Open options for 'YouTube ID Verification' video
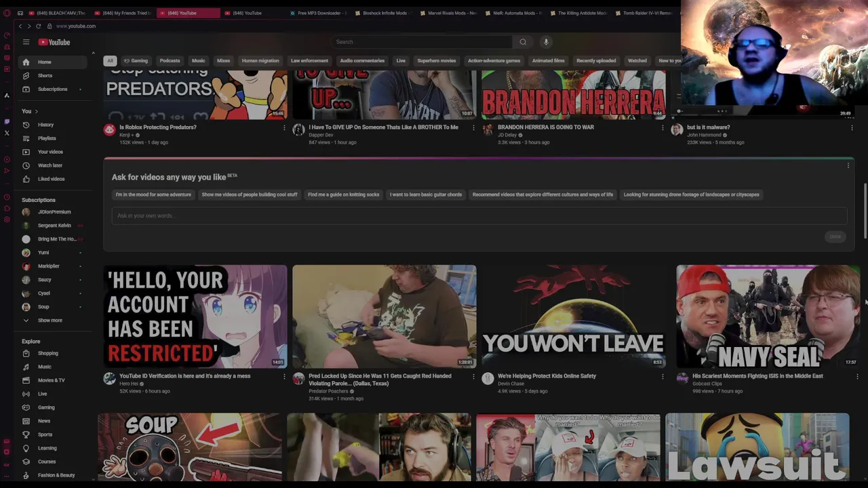868x488 pixels. point(284,376)
